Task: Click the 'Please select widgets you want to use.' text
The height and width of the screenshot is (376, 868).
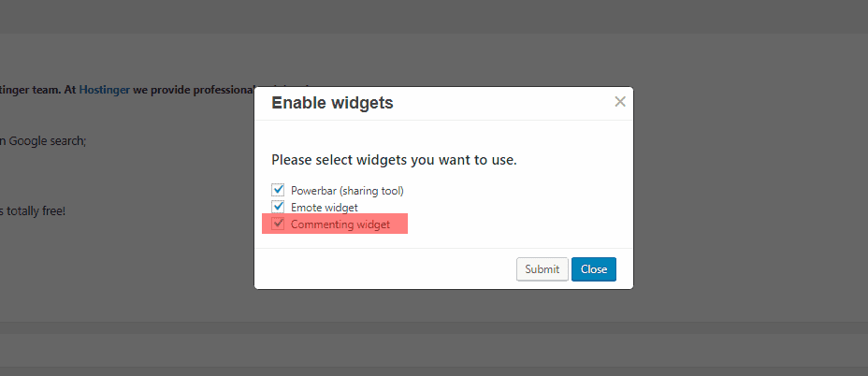Action: (394, 160)
